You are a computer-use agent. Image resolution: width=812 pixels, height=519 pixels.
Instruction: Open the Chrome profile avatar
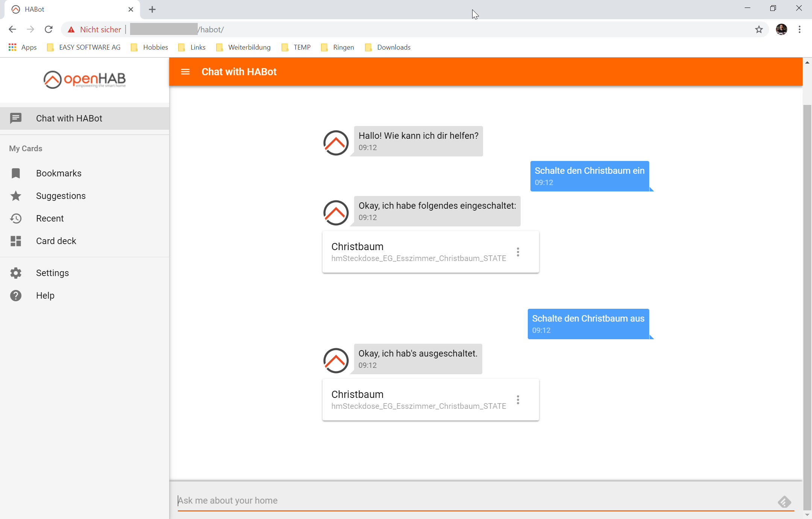[782, 29]
